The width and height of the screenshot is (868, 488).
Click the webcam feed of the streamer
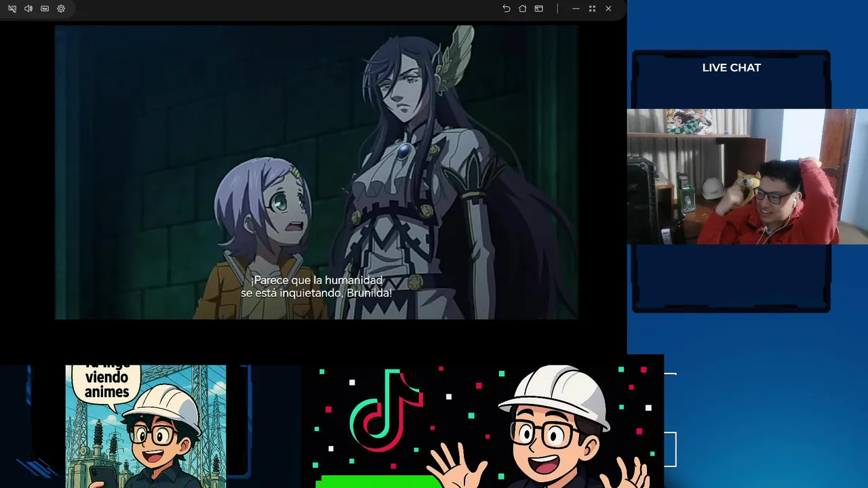click(x=747, y=176)
